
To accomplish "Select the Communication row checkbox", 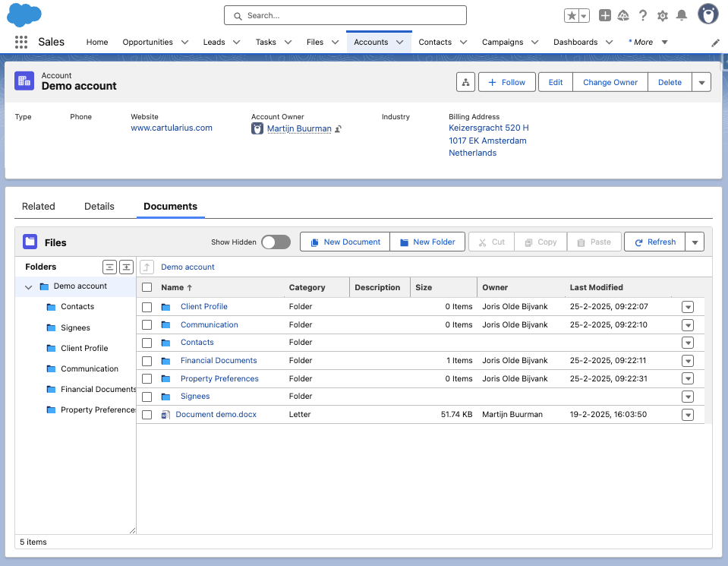I will 147,325.
